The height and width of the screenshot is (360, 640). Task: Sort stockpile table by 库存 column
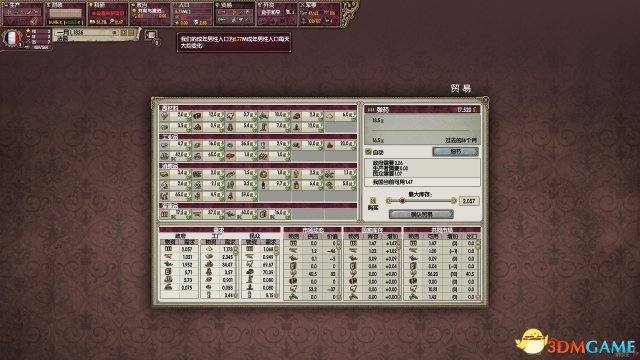[373, 236]
